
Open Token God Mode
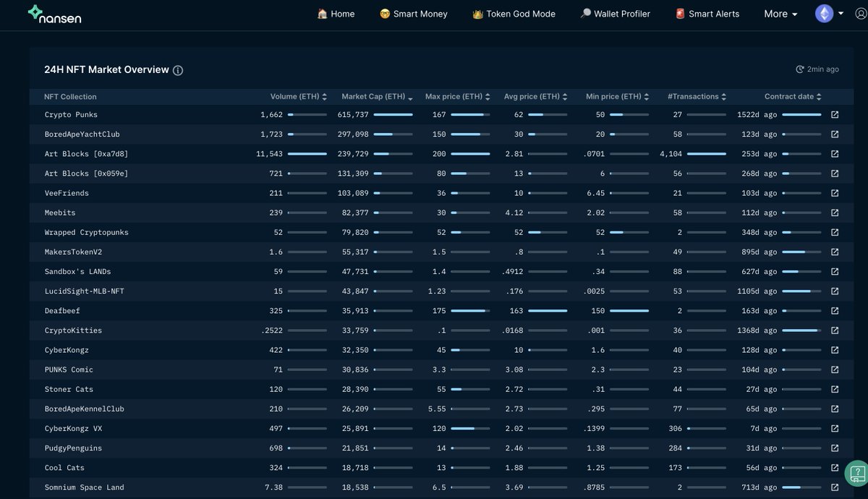click(x=514, y=14)
